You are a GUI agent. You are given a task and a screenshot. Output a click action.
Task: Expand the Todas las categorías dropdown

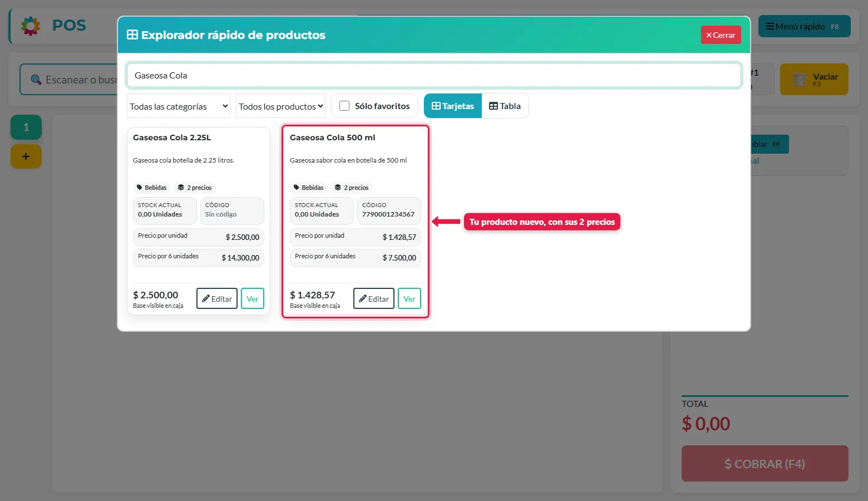(x=179, y=106)
